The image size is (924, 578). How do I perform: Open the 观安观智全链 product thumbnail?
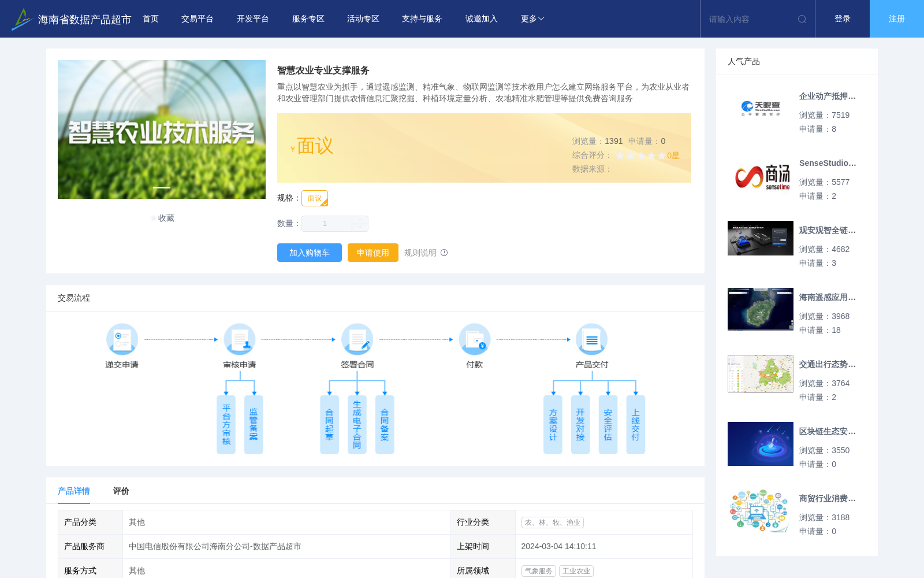point(761,238)
